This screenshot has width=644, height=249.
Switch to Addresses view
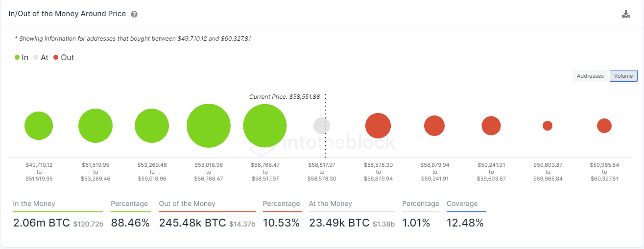click(x=590, y=76)
